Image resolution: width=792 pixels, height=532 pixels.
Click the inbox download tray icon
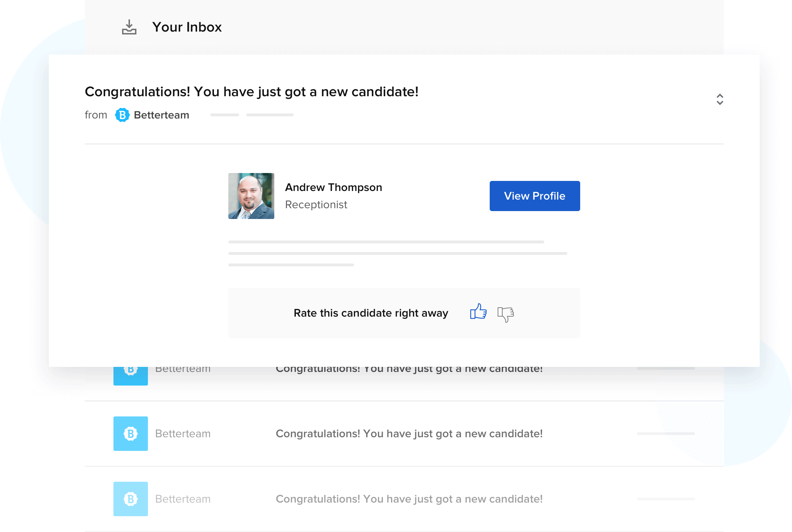(129, 27)
